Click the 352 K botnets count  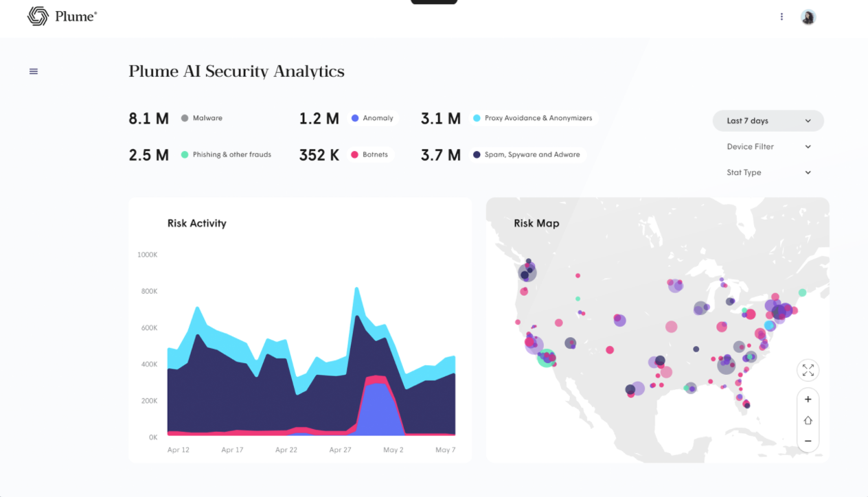[319, 155]
